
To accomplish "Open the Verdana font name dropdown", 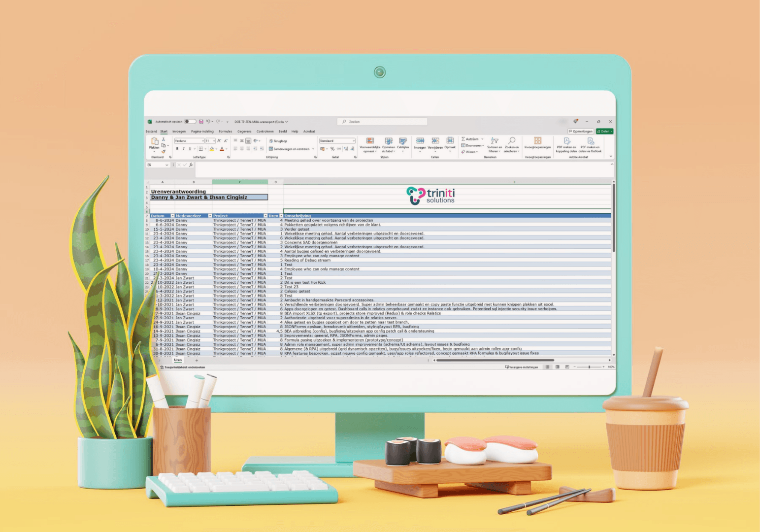I will coord(203,141).
